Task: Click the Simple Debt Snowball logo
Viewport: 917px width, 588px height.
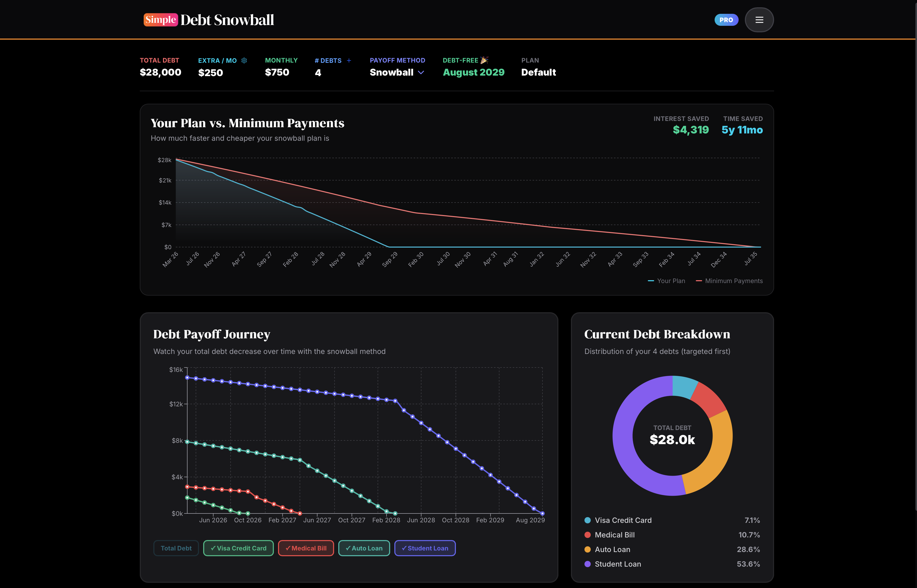Action: (x=209, y=20)
